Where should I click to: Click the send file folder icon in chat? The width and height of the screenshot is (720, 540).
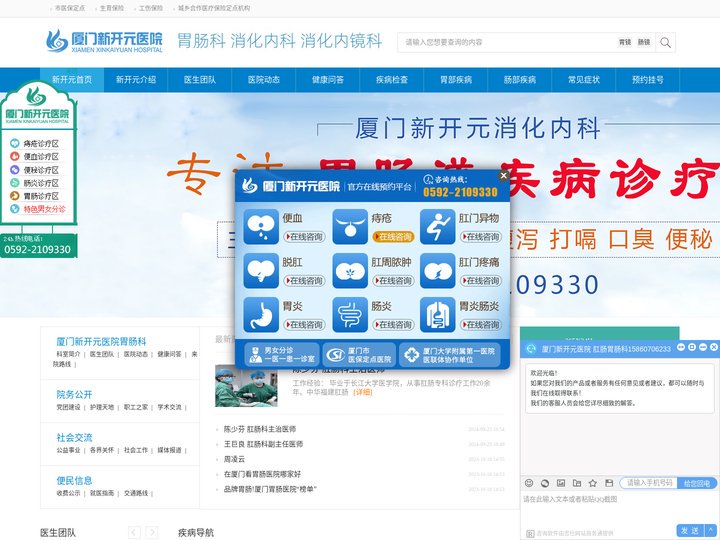click(x=577, y=483)
